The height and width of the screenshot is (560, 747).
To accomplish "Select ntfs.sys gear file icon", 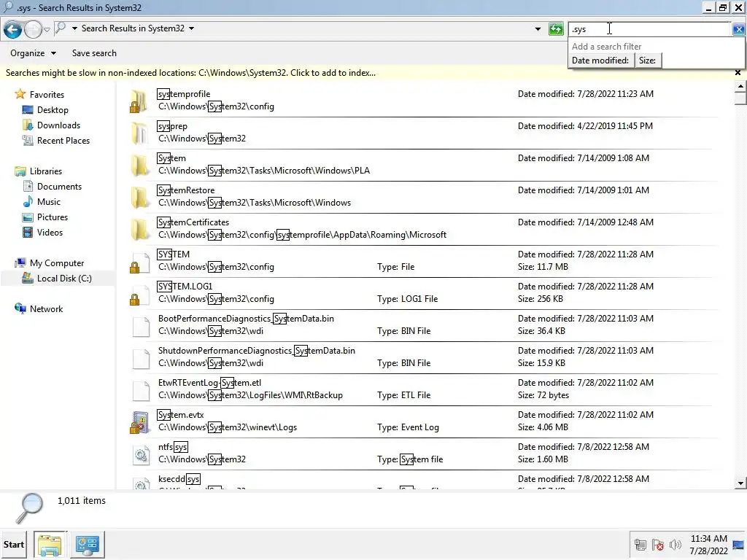I will 141,455.
